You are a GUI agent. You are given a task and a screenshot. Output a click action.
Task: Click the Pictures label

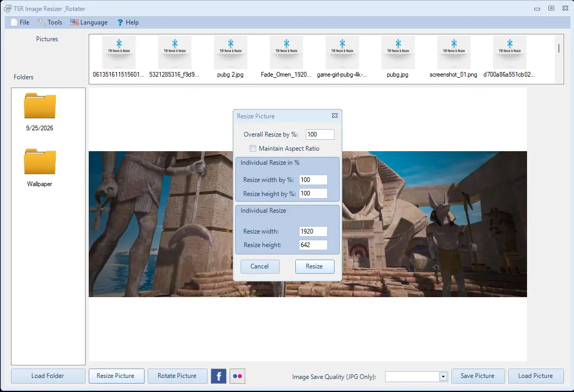(x=47, y=39)
